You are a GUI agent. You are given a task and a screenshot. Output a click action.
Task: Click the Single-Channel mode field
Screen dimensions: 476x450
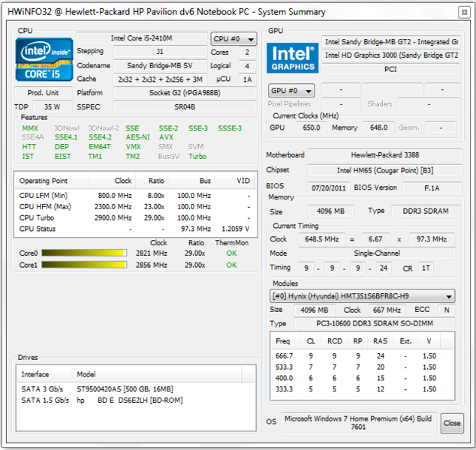(x=377, y=253)
